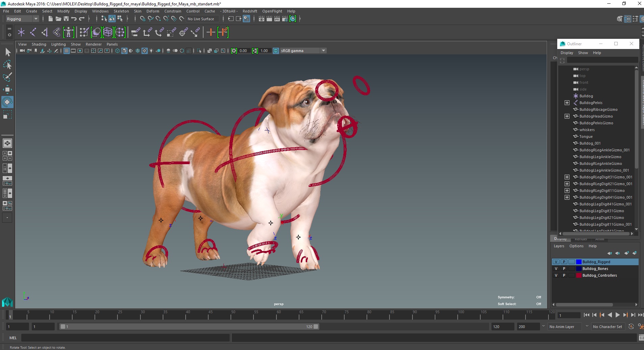Viewport: 644px width, 350px height.
Task: Expand BulldogRLegDigit41Gizmo_001 node
Action: (x=567, y=197)
